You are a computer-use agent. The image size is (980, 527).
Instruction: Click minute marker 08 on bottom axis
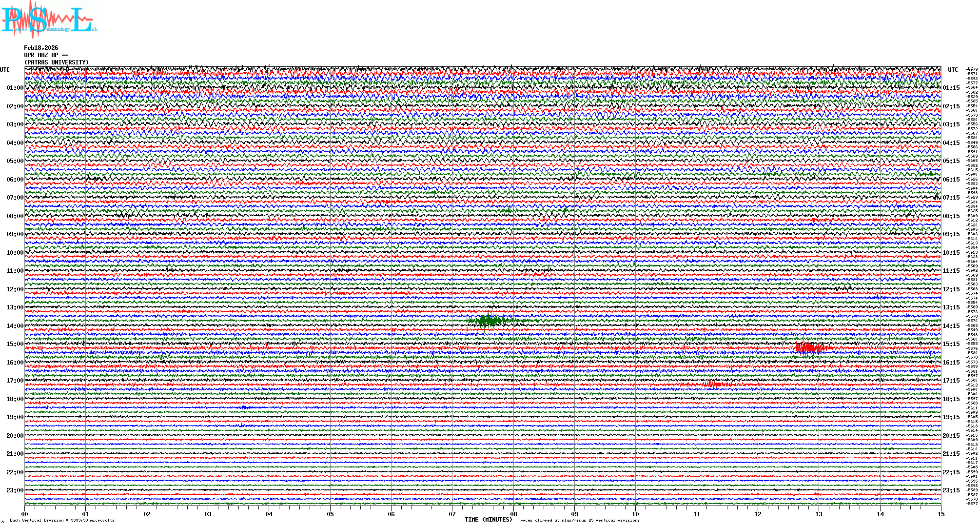pyautogui.click(x=513, y=514)
